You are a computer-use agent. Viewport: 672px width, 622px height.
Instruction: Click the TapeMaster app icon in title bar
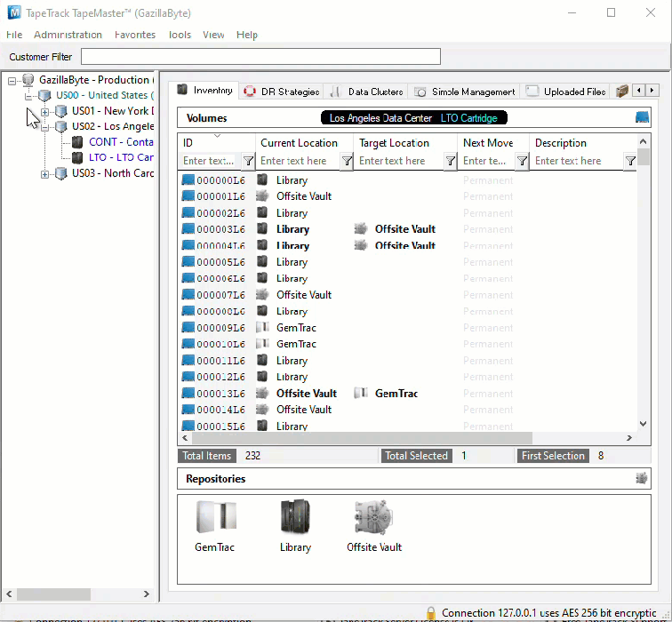click(14, 12)
